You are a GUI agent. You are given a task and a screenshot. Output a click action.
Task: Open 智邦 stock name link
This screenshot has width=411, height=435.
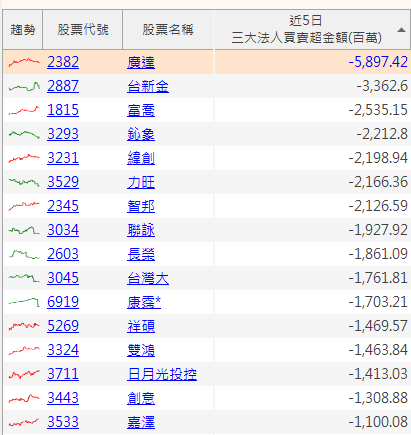coord(141,206)
